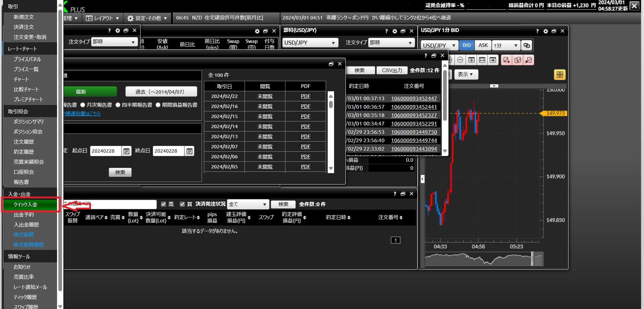644x309 pixels.
Task: Open PDF link for 2024/02/22 report
Action: point(305,96)
